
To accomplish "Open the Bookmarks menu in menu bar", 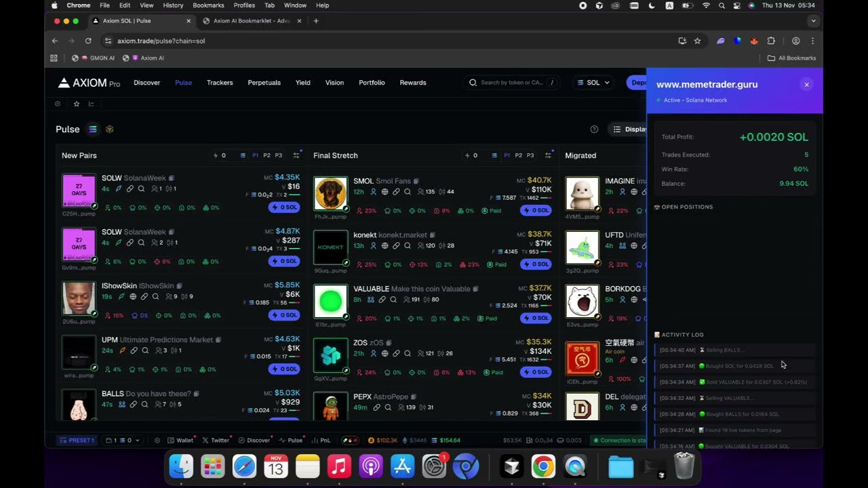I will (x=208, y=5).
